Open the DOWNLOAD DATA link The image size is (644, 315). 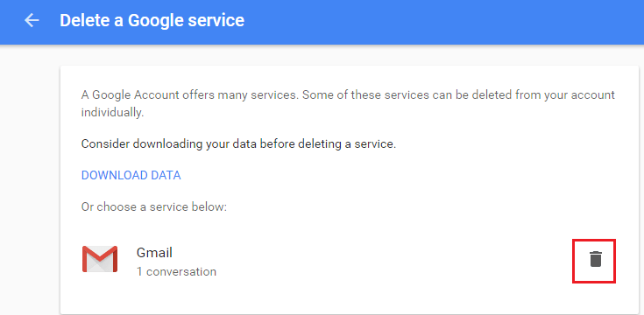tap(131, 176)
